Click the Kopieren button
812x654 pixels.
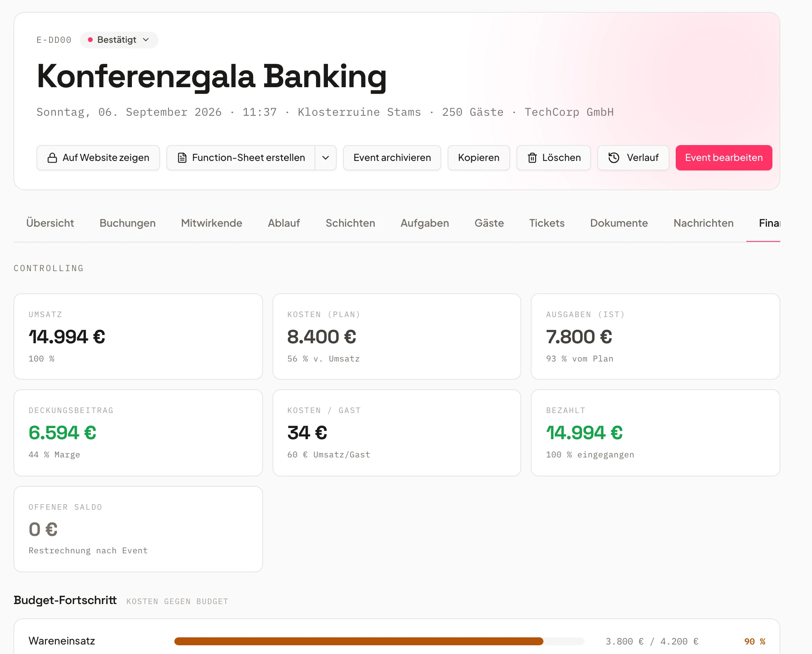(478, 158)
